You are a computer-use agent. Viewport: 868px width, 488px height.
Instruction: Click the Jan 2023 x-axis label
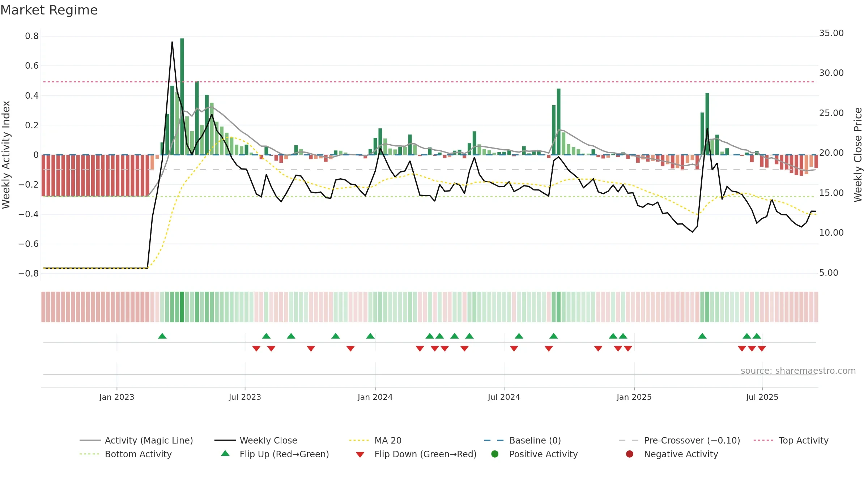coord(117,397)
